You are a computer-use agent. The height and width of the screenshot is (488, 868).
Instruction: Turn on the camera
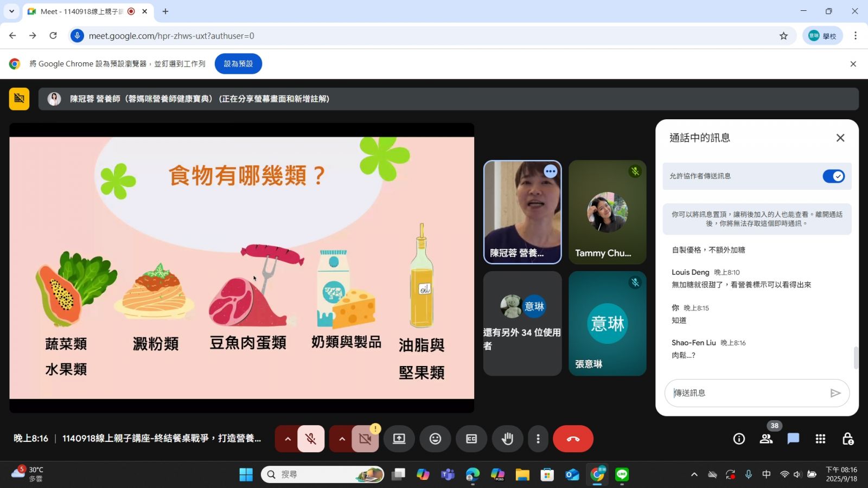click(x=365, y=439)
